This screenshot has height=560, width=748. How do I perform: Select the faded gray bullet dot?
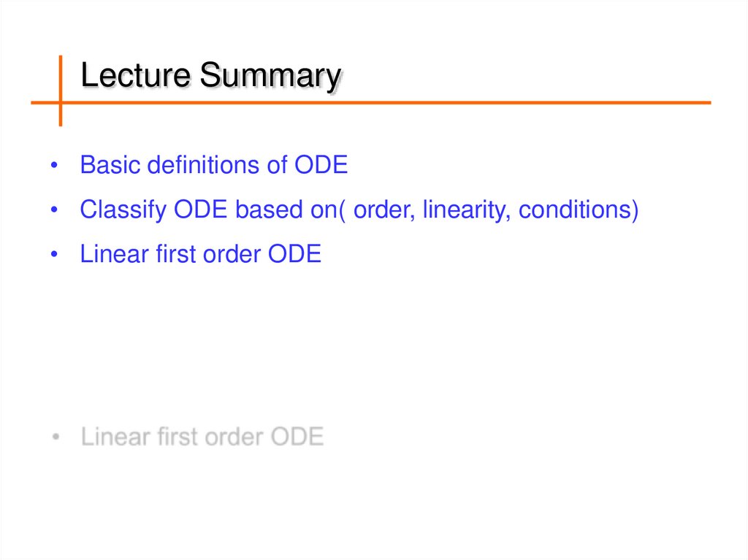tap(56, 438)
